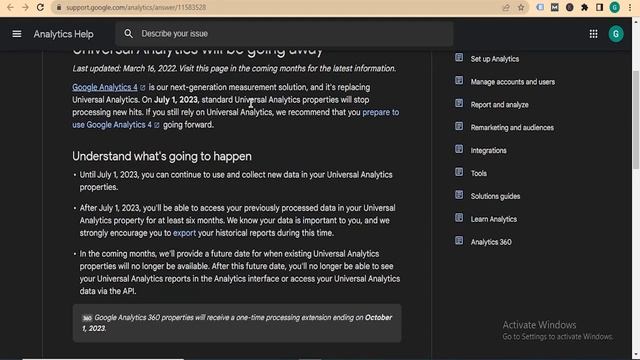Click the article icon beside Manage accounts and users
The height and width of the screenshot is (360, 640).
point(459,80)
